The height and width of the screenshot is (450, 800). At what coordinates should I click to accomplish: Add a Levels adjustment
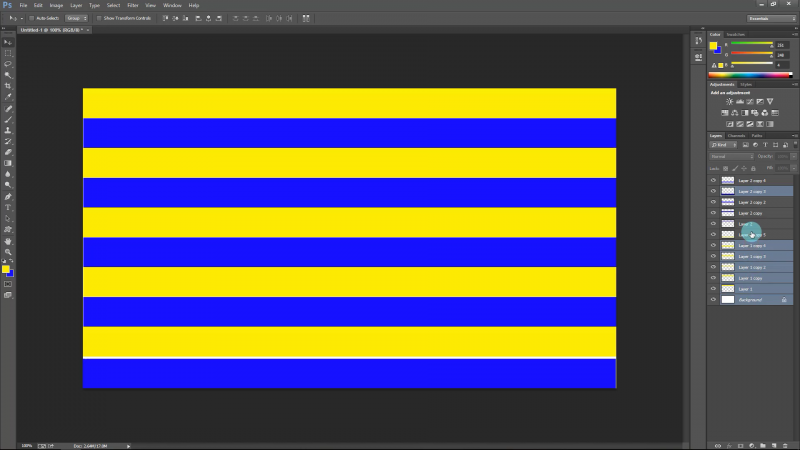pyautogui.click(x=740, y=102)
